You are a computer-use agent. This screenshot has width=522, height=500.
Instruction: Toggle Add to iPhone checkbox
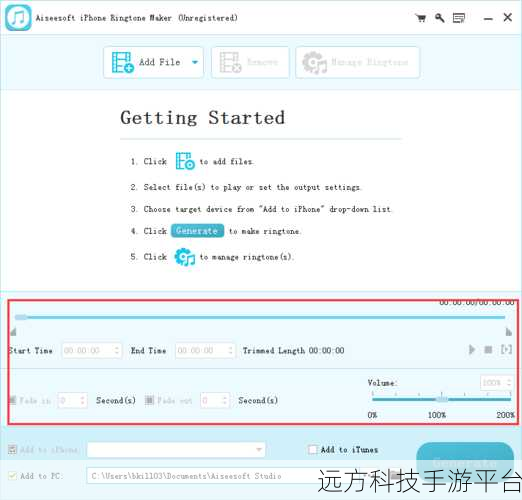coord(12,450)
